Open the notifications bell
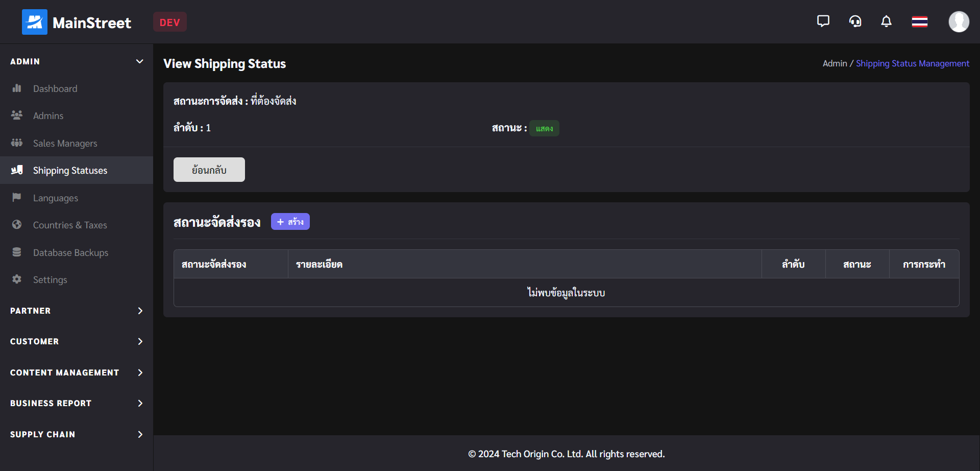 click(887, 21)
